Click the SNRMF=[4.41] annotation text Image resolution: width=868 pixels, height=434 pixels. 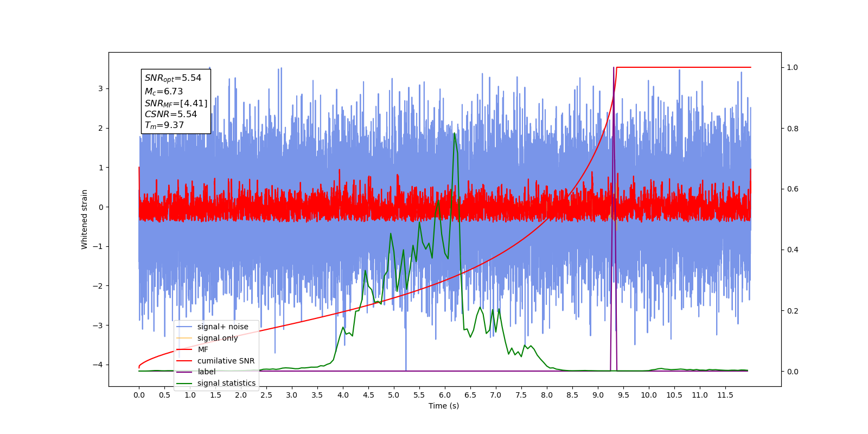point(176,103)
